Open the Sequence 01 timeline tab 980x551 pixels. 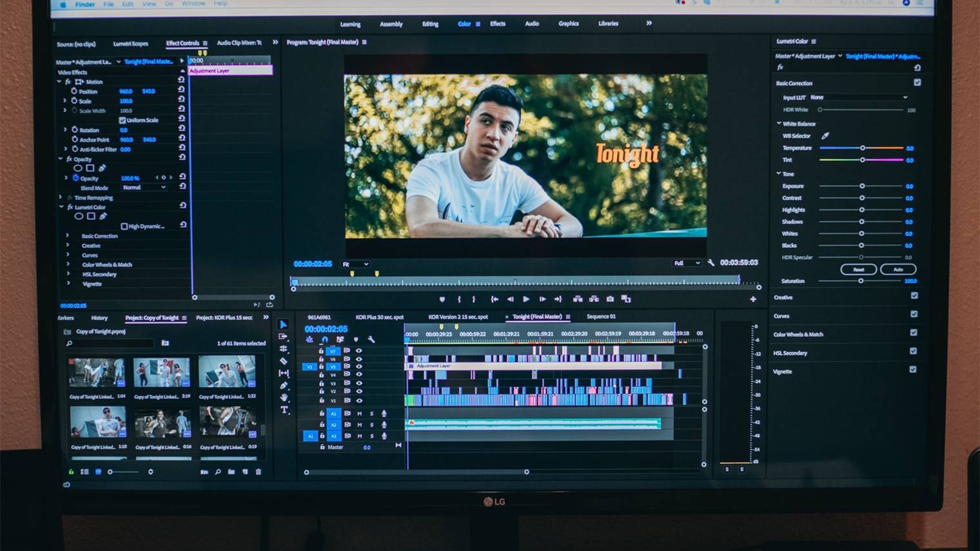[601, 316]
